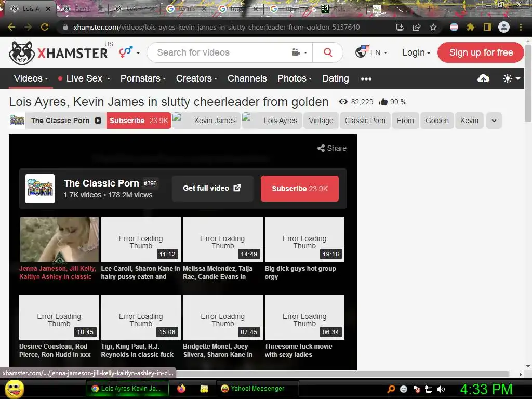532x399 pixels.
Task: Reload the page with the refresh icon
Action: (45, 27)
